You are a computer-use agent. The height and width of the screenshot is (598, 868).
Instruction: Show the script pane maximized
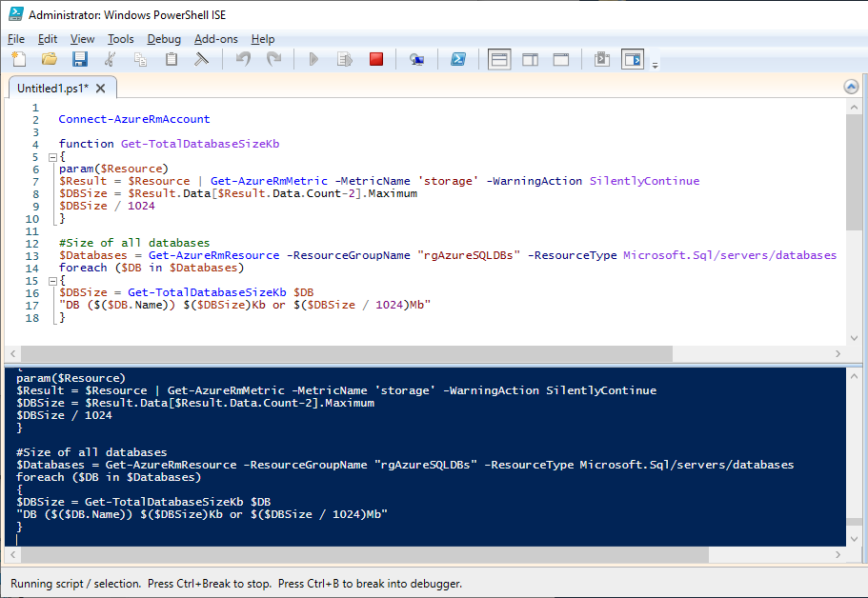tap(561, 59)
